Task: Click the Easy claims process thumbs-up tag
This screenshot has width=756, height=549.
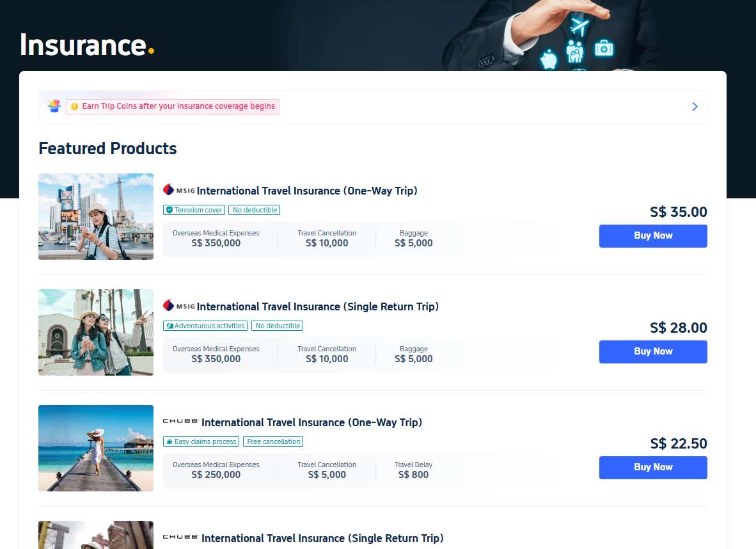Action: (201, 442)
